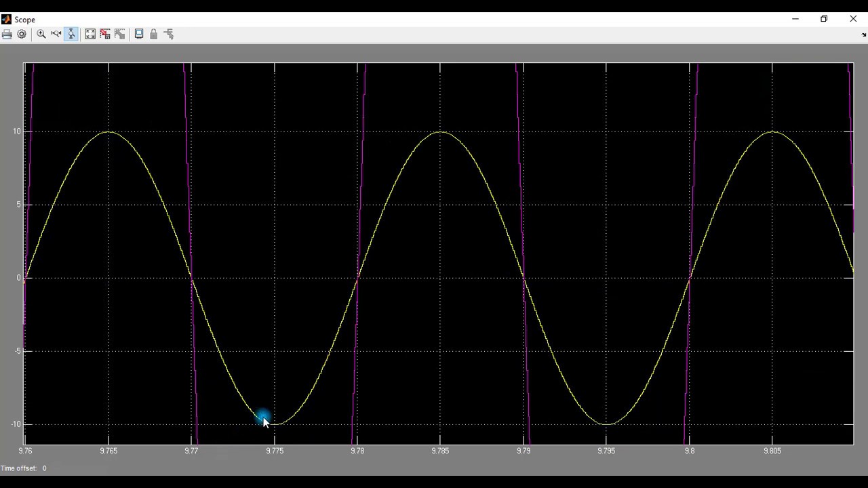Toggle Zoom Y-axis tool
Viewport: 868px width, 488px height.
[x=71, y=34]
